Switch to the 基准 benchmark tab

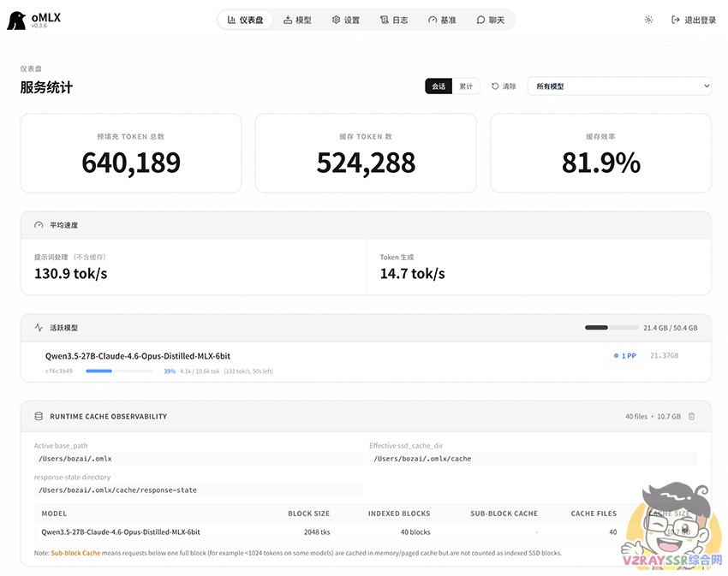coord(442,20)
